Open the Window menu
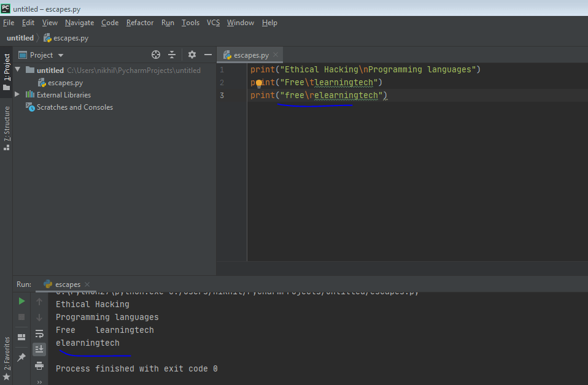This screenshot has width=588, height=385. tap(241, 23)
